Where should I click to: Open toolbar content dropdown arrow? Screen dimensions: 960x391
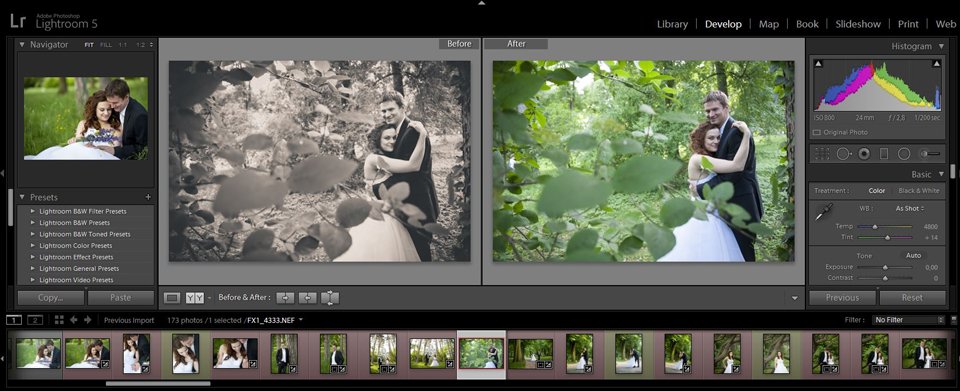795,298
